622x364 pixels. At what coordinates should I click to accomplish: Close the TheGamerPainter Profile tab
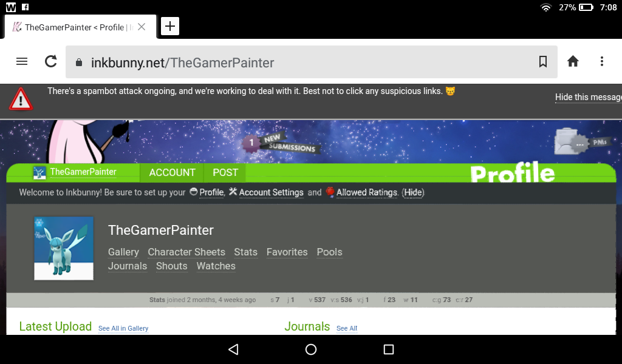pos(142,27)
